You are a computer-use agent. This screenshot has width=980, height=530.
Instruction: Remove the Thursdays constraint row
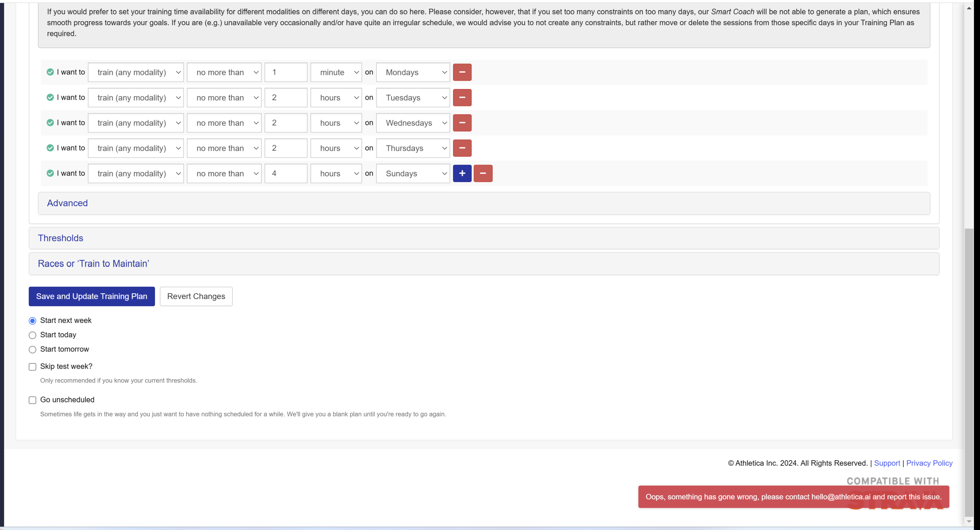click(462, 148)
